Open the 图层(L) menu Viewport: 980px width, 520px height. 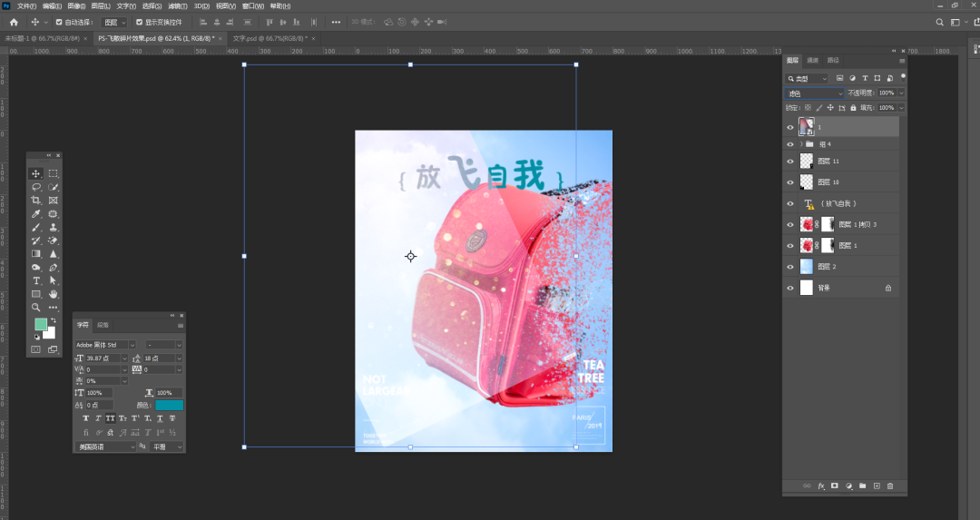coord(101,5)
